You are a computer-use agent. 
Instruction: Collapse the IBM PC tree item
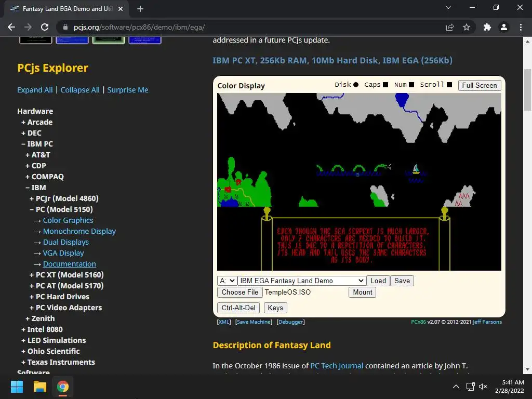tap(37, 144)
